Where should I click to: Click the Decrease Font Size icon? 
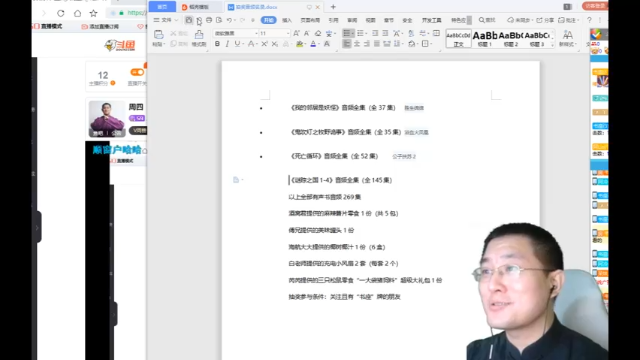(307, 33)
